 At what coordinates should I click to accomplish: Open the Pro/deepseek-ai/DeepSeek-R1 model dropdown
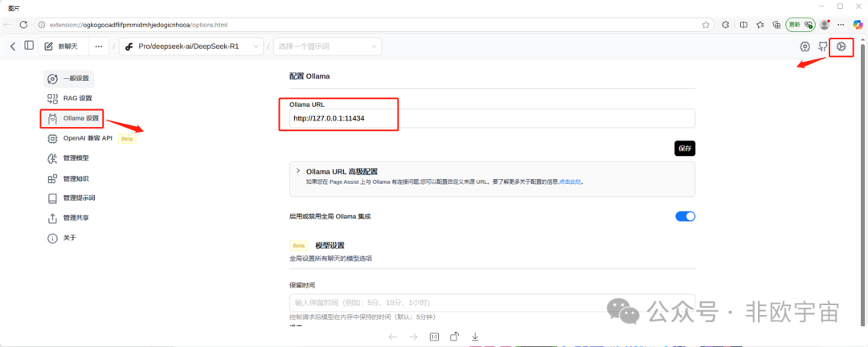(191, 47)
